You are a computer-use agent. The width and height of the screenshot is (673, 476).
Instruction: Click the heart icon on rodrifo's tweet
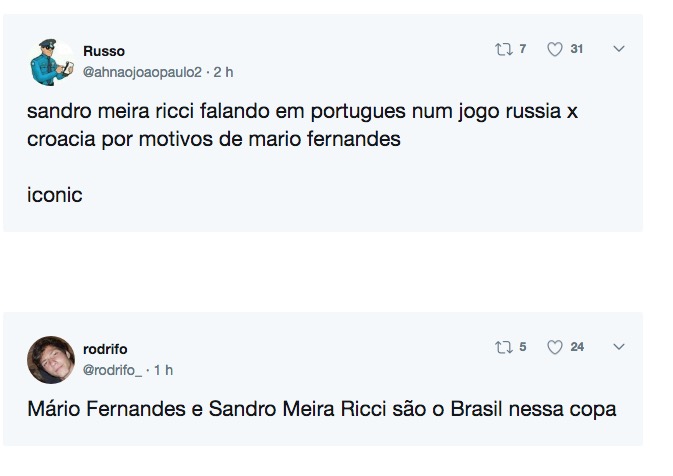(555, 347)
